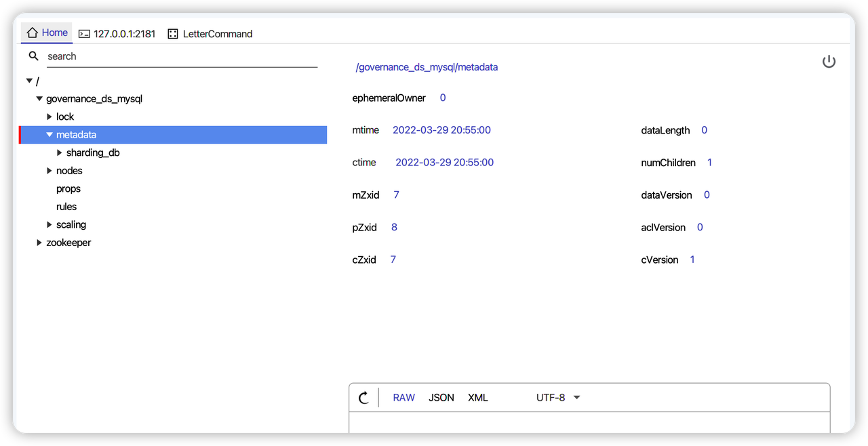Select the governance_ds_mysql tree item
The height and width of the screenshot is (446, 868).
(x=94, y=99)
